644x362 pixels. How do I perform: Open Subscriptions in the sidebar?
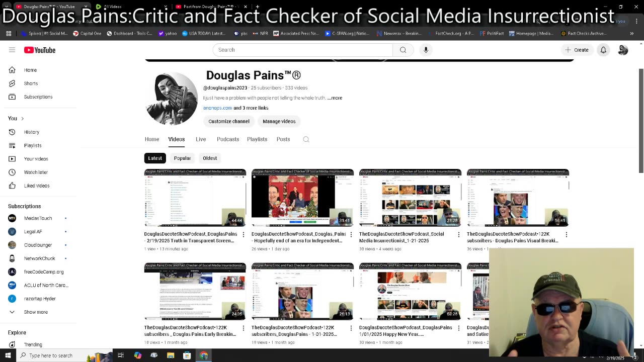(x=39, y=97)
